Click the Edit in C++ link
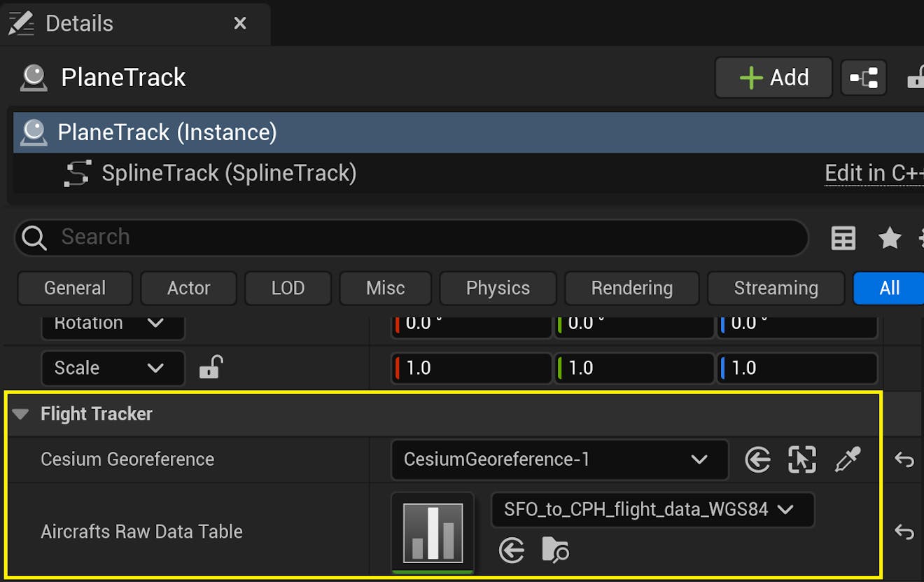Image resolution: width=924 pixels, height=582 pixels. (x=874, y=173)
